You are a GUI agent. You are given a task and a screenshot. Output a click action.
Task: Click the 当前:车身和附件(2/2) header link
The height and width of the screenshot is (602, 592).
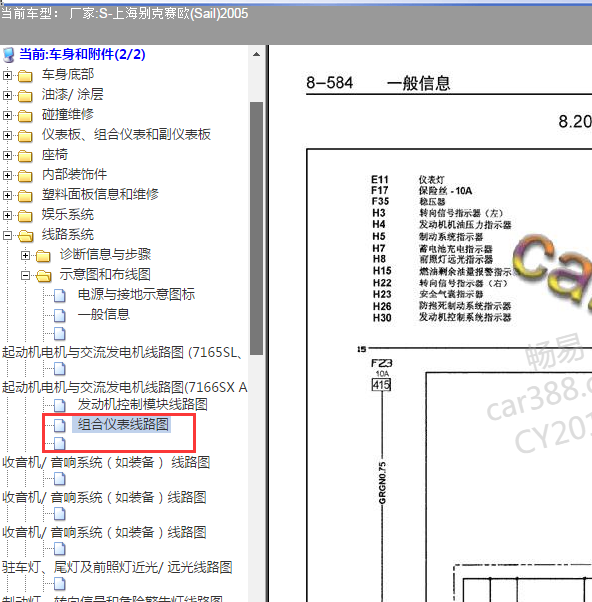click(82, 54)
